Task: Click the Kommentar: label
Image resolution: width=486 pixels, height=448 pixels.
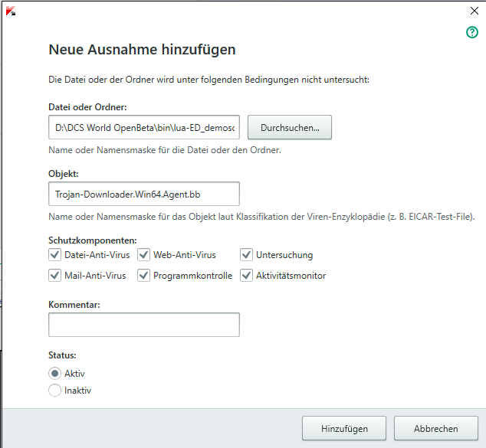Action: tap(74, 305)
